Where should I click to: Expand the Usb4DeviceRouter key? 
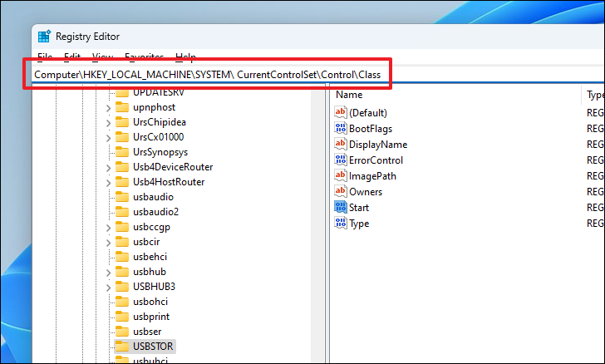point(108,169)
